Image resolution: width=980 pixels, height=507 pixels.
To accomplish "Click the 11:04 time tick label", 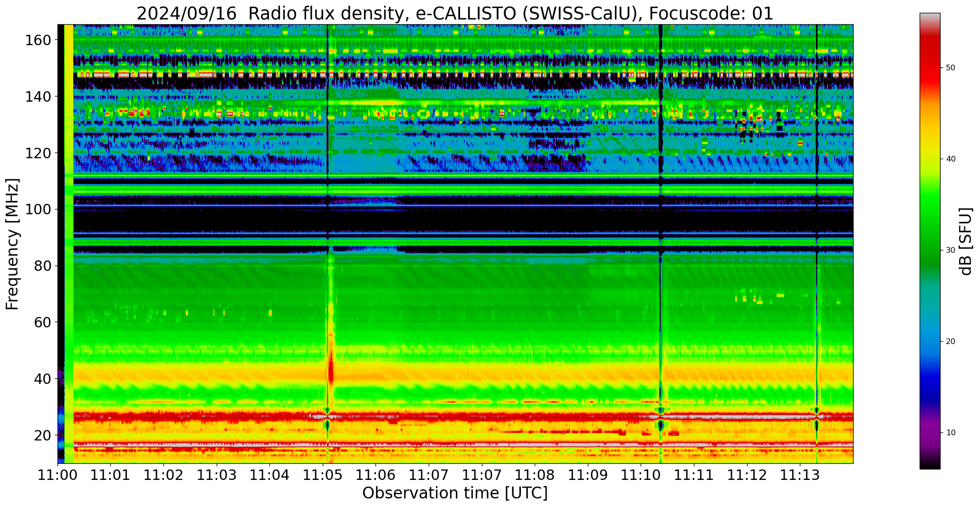I will [x=270, y=475].
